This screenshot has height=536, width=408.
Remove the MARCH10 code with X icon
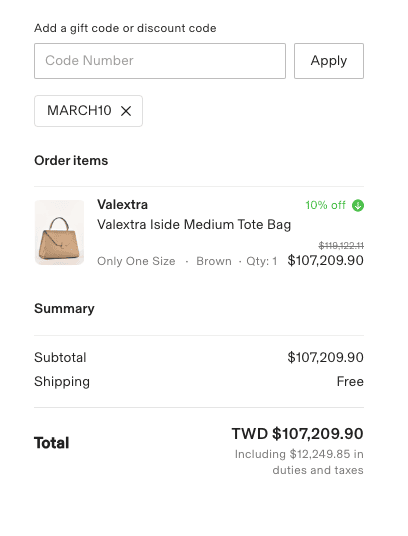[126, 111]
